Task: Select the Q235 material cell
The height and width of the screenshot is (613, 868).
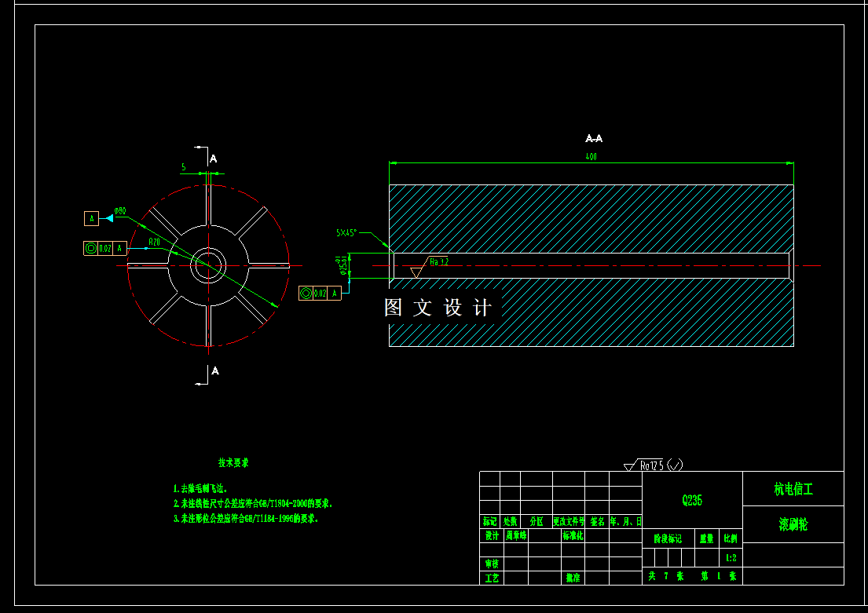Action: click(692, 500)
